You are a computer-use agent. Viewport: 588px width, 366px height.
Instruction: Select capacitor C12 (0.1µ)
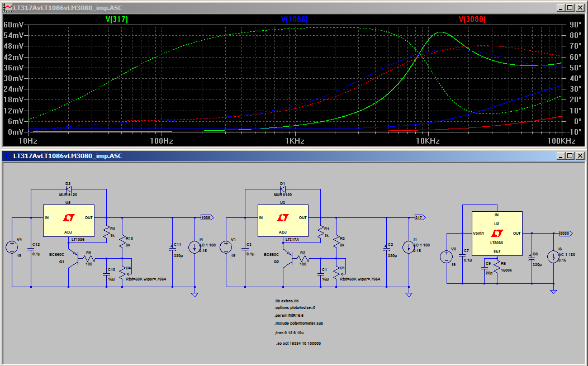tap(31, 249)
